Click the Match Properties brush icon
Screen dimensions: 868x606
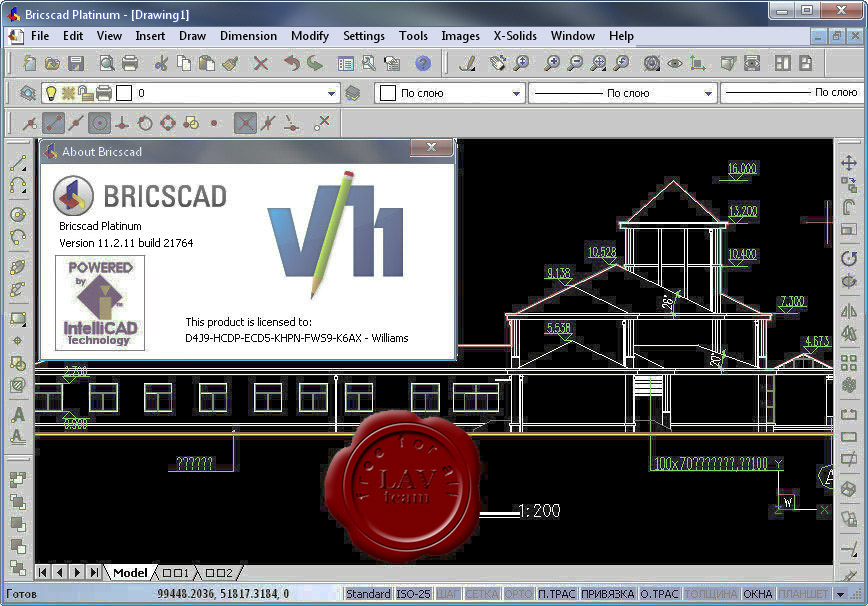click(x=230, y=63)
